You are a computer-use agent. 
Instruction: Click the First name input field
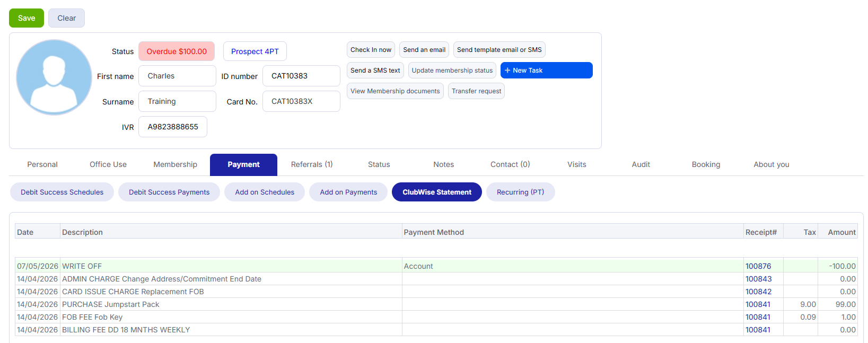tap(177, 76)
